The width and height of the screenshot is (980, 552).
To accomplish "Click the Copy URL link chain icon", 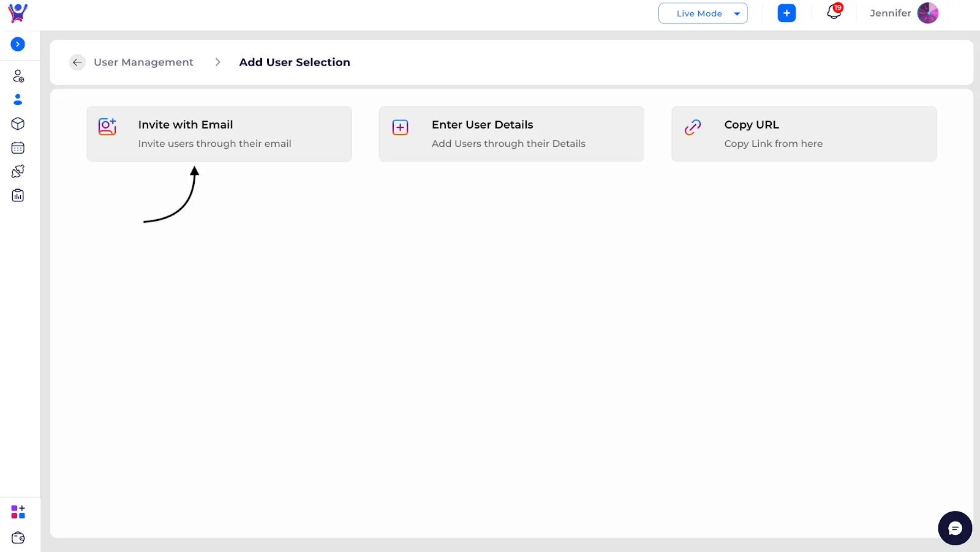I will 693,127.
